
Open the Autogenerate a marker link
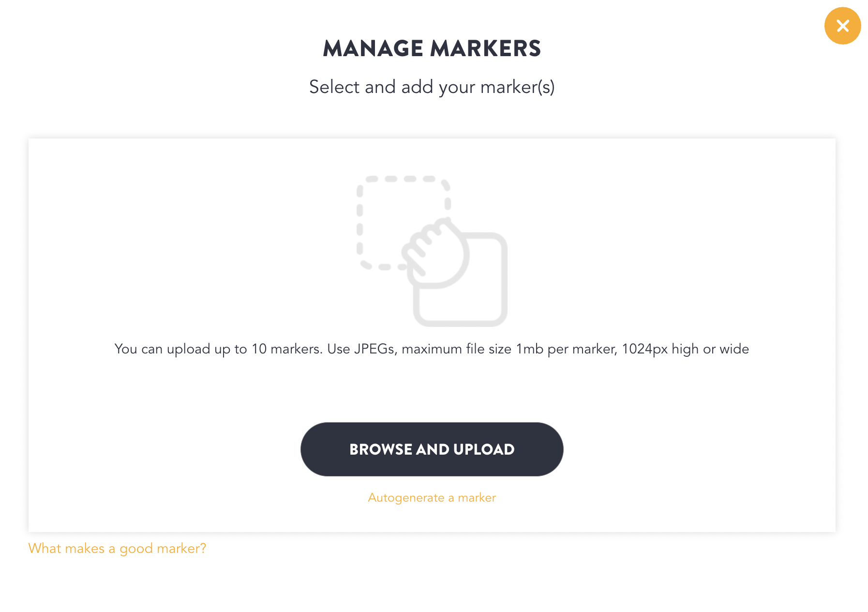coord(432,498)
